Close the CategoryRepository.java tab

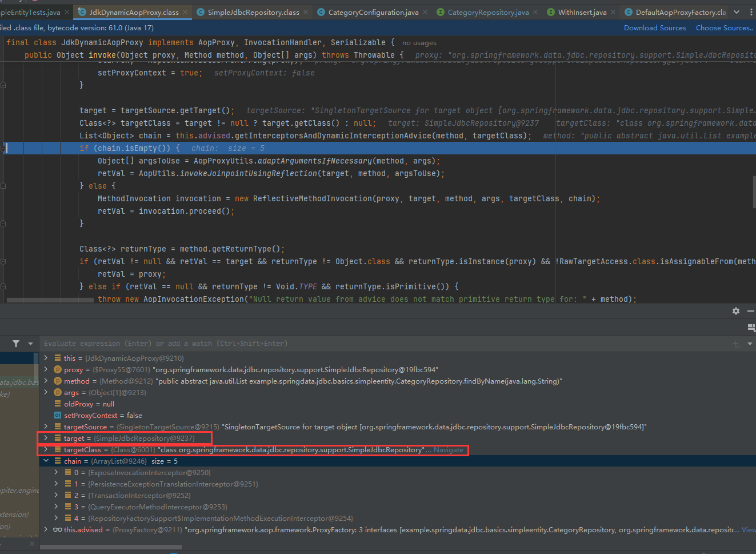pos(535,12)
